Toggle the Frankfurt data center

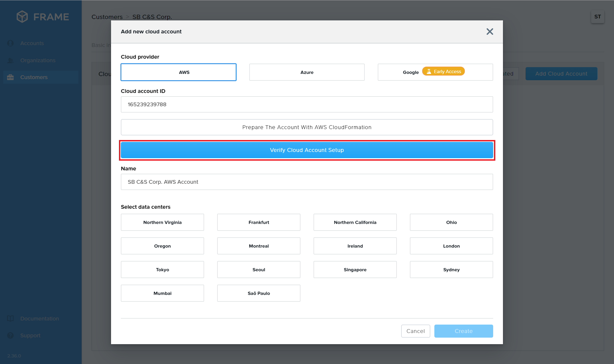[x=259, y=222]
